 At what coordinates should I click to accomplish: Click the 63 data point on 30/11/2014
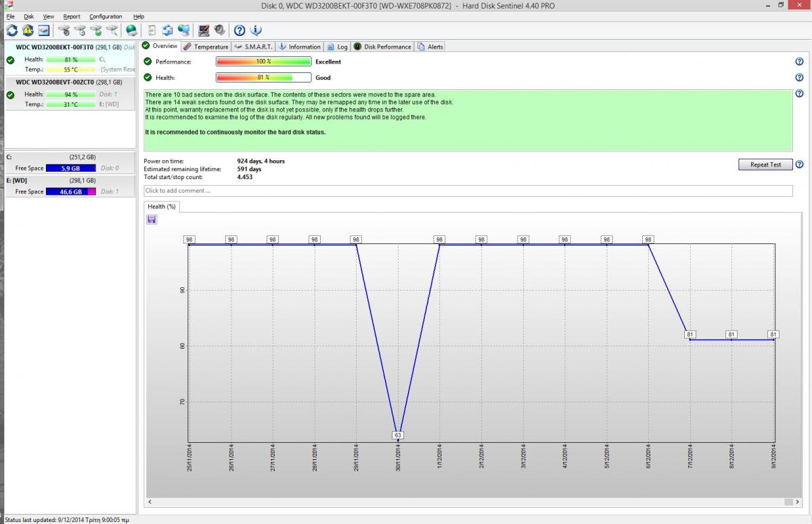398,435
